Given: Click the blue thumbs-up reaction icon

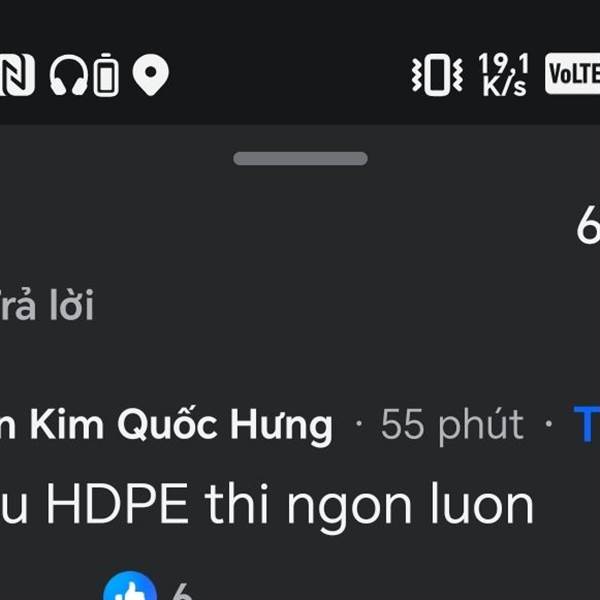Looking at the screenshot, I should (130, 586).
